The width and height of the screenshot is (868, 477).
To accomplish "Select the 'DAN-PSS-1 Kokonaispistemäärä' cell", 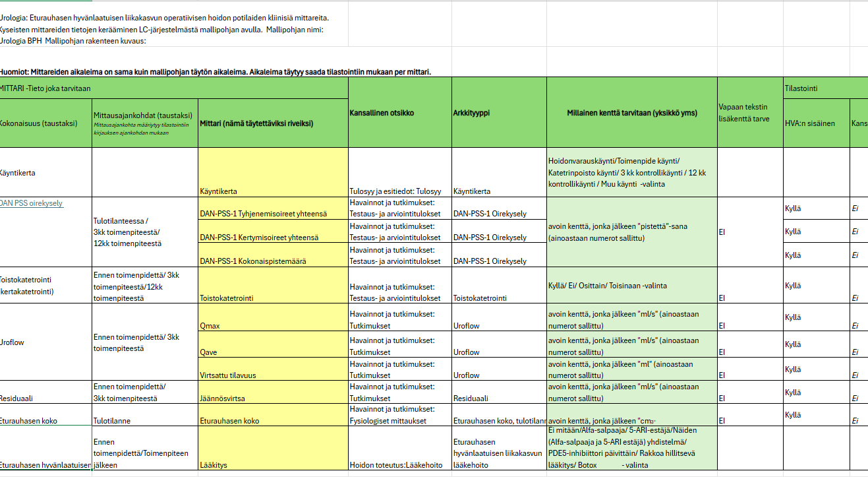I will pos(273,255).
